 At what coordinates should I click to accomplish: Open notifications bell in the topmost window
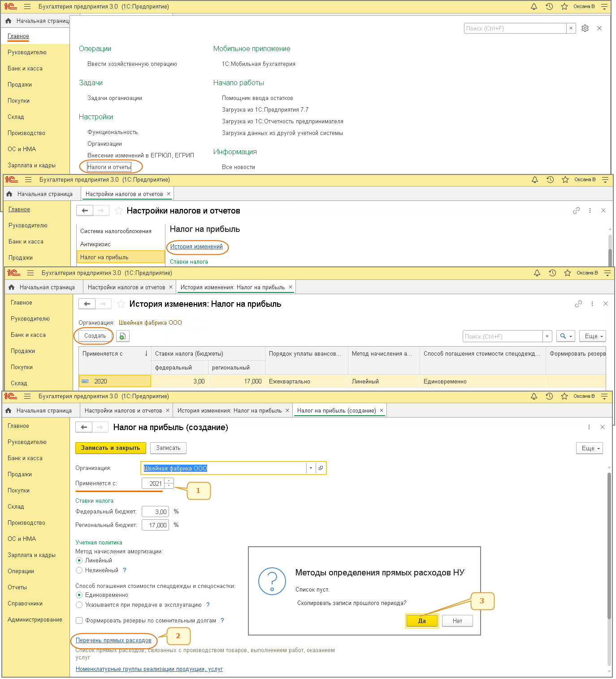tap(534, 7)
